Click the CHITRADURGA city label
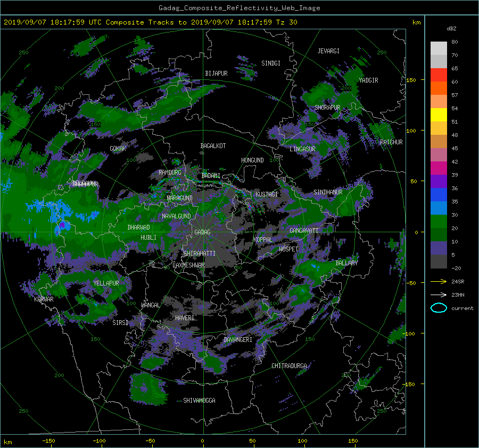 point(289,366)
